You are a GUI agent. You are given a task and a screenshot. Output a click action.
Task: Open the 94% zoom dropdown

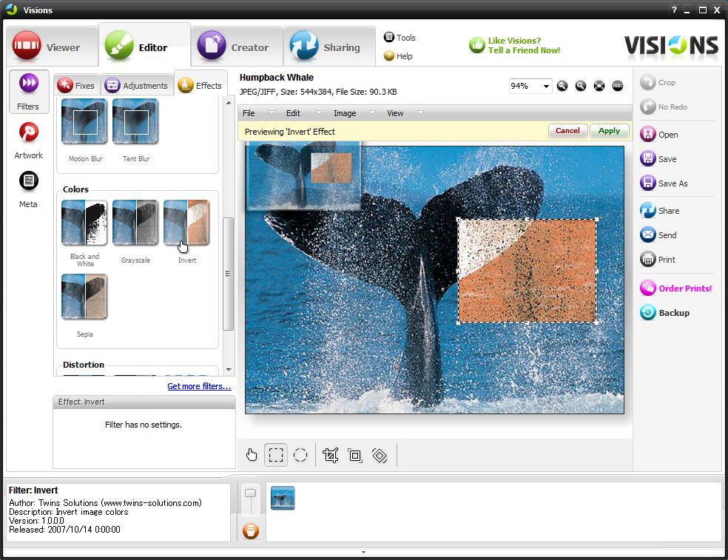546,86
